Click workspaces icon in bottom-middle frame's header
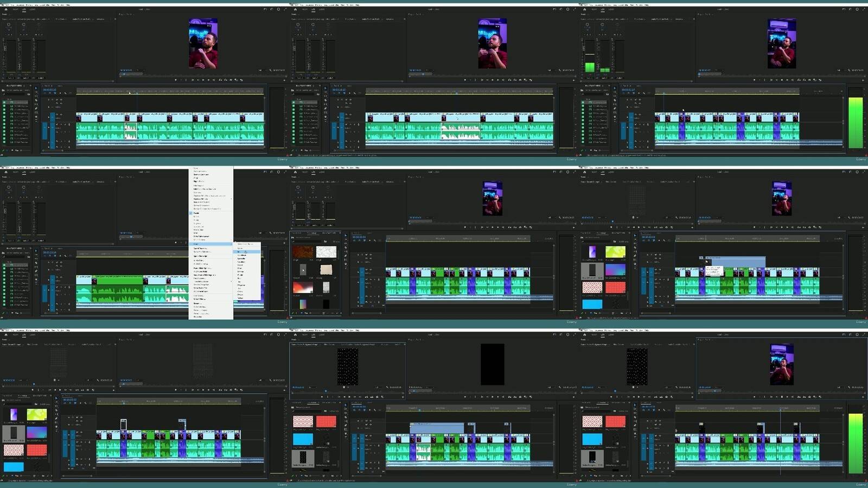This screenshot has width=868, height=488. coord(554,334)
